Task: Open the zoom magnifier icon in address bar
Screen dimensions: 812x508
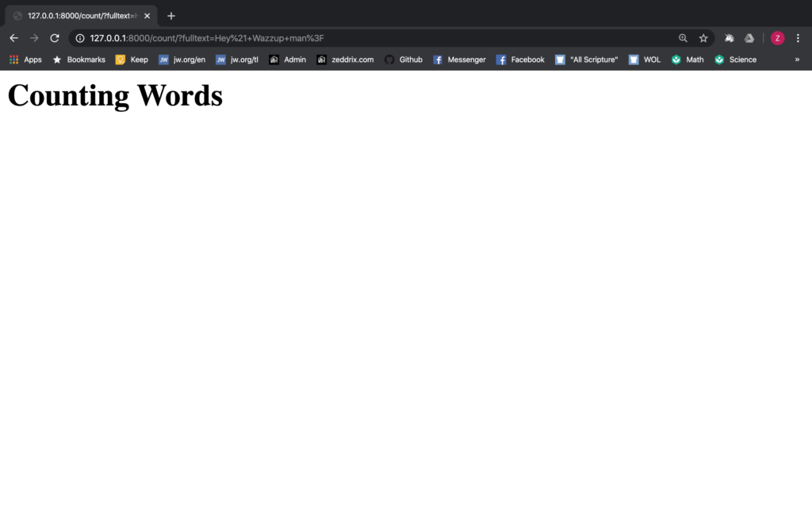Action: [683, 38]
